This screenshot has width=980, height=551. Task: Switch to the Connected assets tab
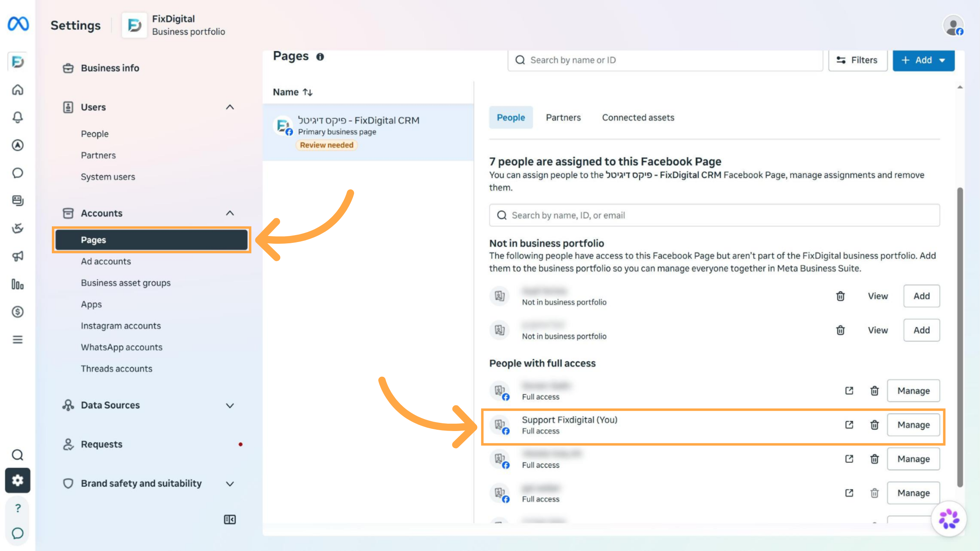coord(638,118)
